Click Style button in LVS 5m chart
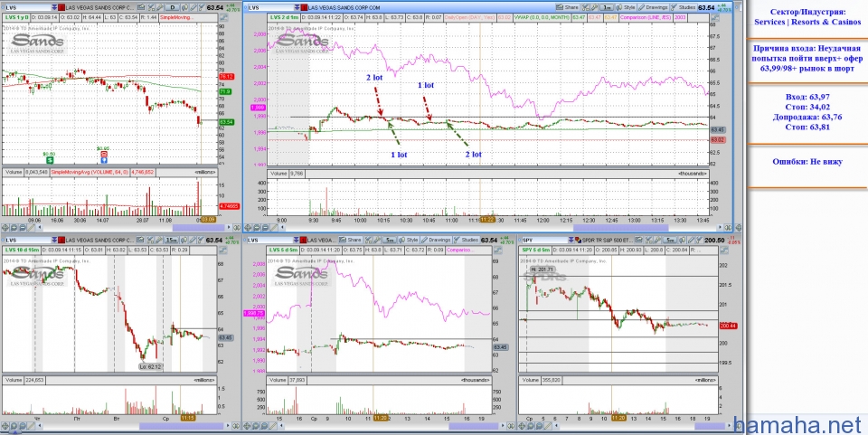The height and width of the screenshot is (435, 868). (x=409, y=241)
